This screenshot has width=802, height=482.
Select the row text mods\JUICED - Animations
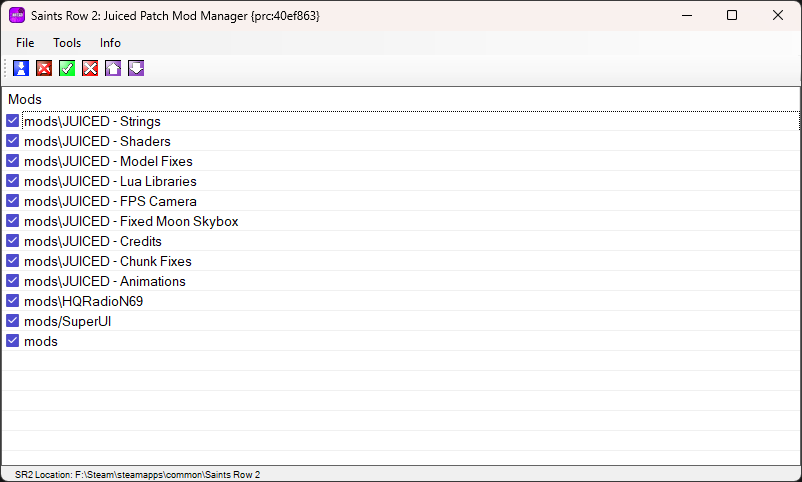[x=104, y=281]
